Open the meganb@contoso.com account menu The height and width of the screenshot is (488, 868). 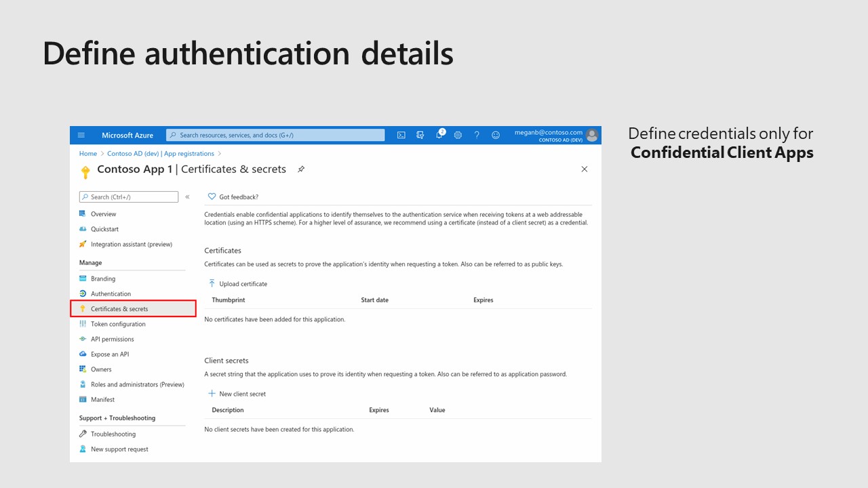click(x=556, y=135)
